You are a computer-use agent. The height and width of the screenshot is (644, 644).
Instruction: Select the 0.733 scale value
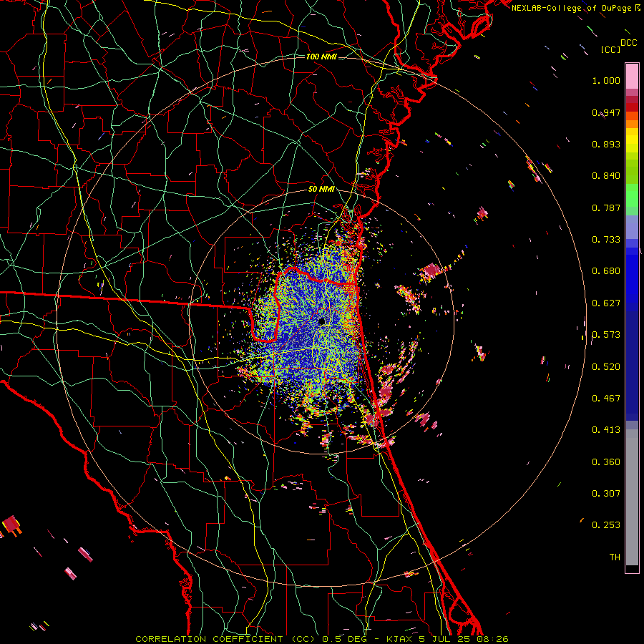coord(606,240)
